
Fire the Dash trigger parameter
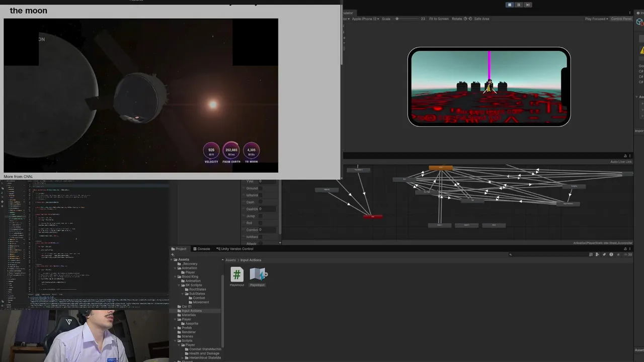pyautogui.click(x=261, y=202)
